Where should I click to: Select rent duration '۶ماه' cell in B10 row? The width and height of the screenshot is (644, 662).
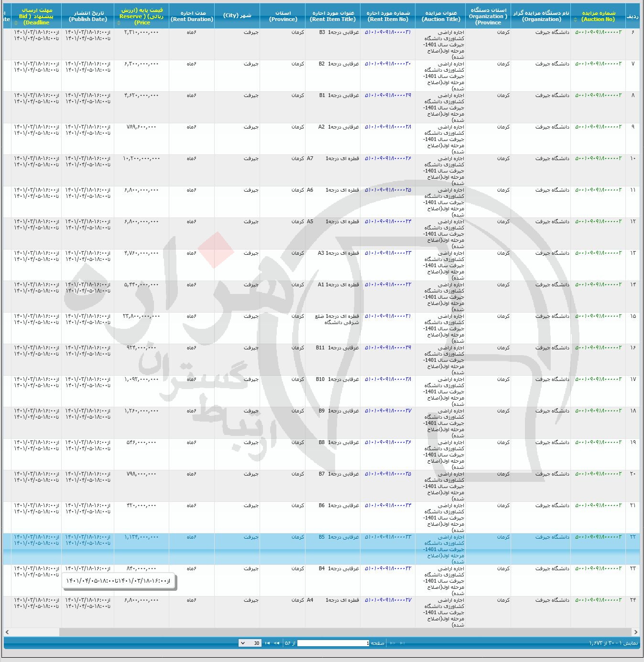pos(192,391)
